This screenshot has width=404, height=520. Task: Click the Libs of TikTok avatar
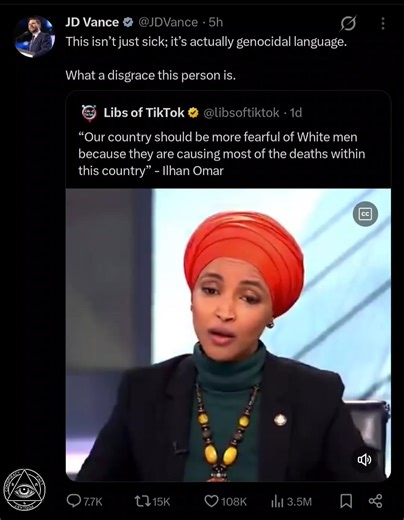89,113
